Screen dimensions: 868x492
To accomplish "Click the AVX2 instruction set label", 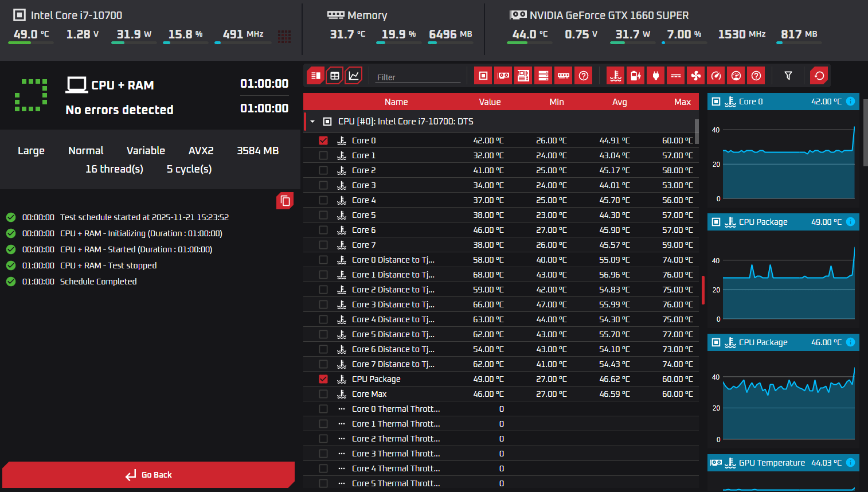I will [x=201, y=151].
